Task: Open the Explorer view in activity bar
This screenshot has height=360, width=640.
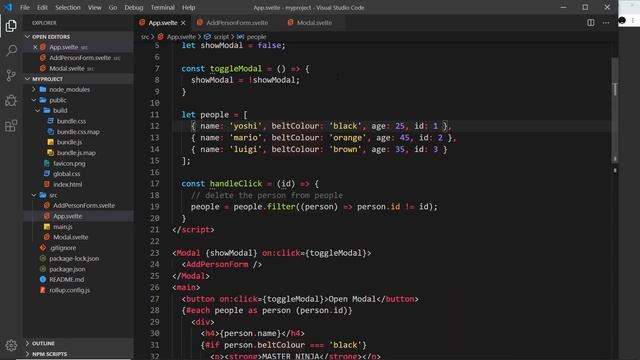Action: (x=11, y=26)
